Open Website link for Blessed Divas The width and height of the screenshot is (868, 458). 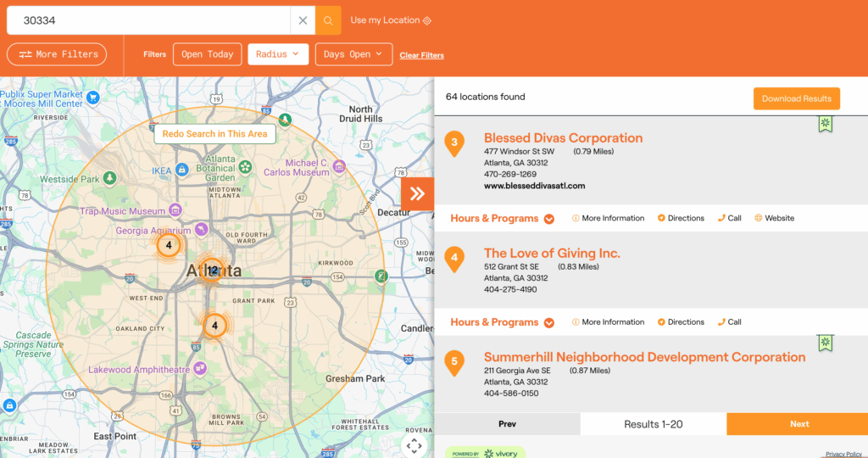pyautogui.click(x=774, y=218)
